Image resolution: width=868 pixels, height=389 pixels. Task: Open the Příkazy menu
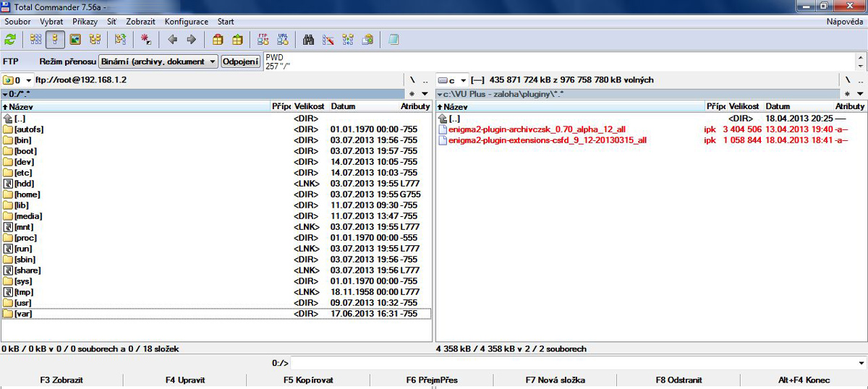(85, 22)
